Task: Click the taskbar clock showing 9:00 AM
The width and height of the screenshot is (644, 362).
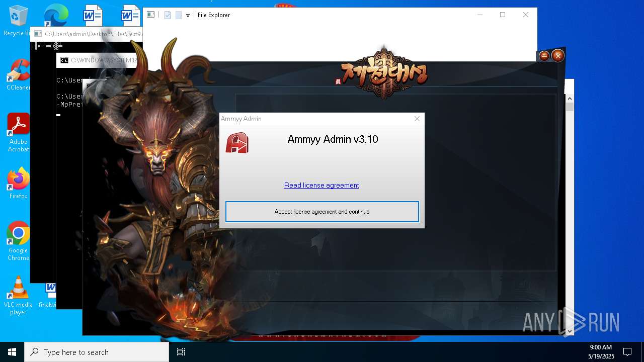Action: [600, 351]
